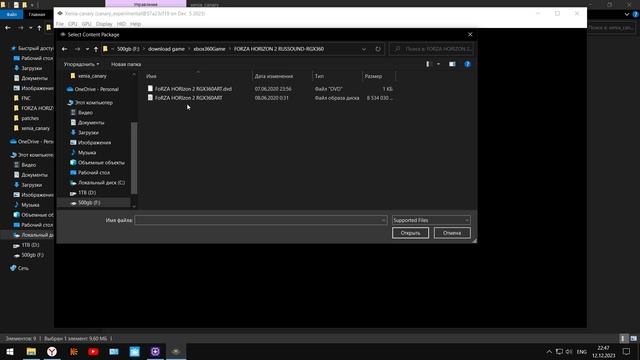This screenshot has height=360, width=640.
Task: Go back in the file dialog
Action: [x=64, y=49]
